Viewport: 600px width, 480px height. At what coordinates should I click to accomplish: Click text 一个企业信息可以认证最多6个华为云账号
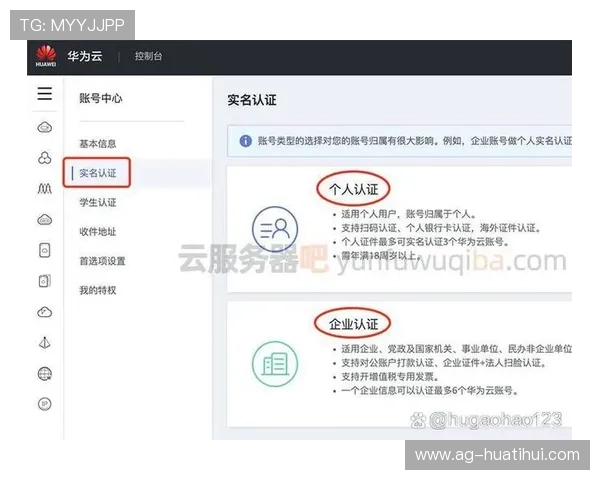(x=430, y=391)
